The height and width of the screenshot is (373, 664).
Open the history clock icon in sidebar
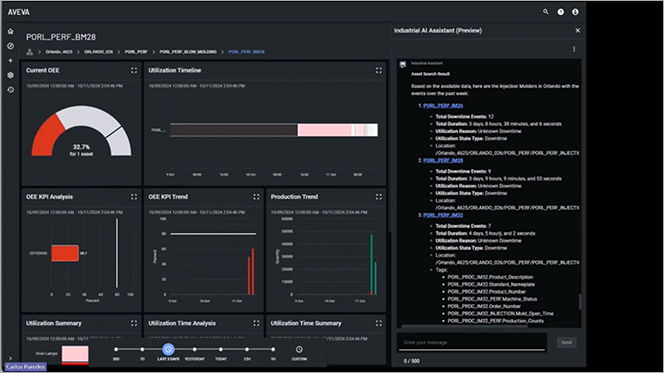pos(11,90)
